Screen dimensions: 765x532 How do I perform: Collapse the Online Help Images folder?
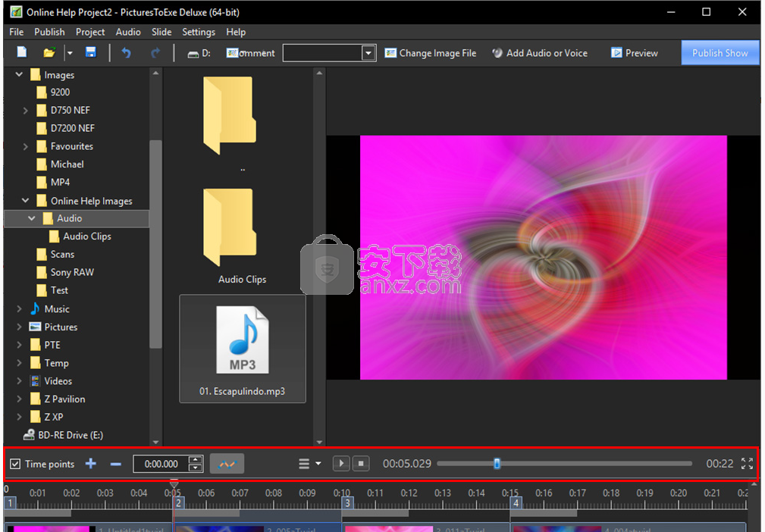point(25,200)
